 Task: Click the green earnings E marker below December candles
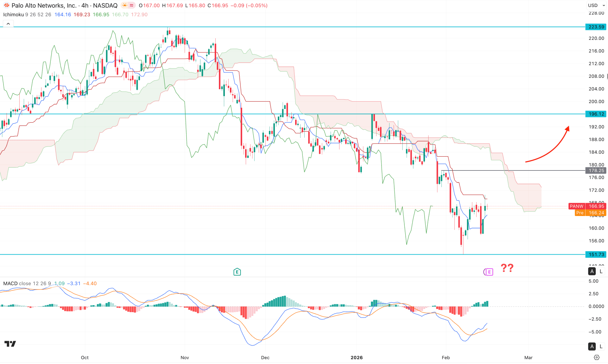click(237, 271)
